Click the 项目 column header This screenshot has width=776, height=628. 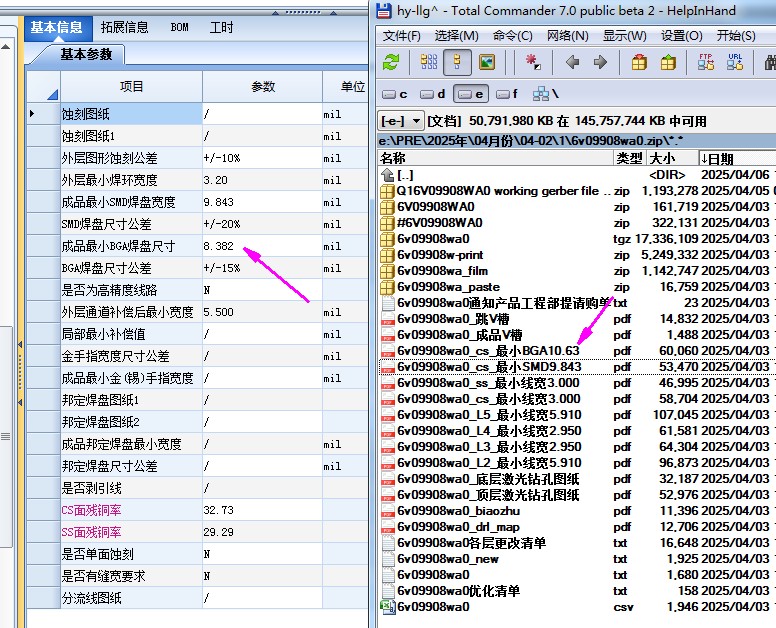132,87
